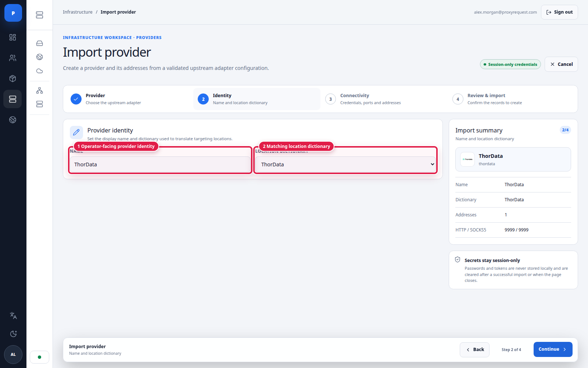The image size is (588, 368).
Task: Click the '9999 / 9999' ports value
Action: pyautogui.click(x=516, y=230)
